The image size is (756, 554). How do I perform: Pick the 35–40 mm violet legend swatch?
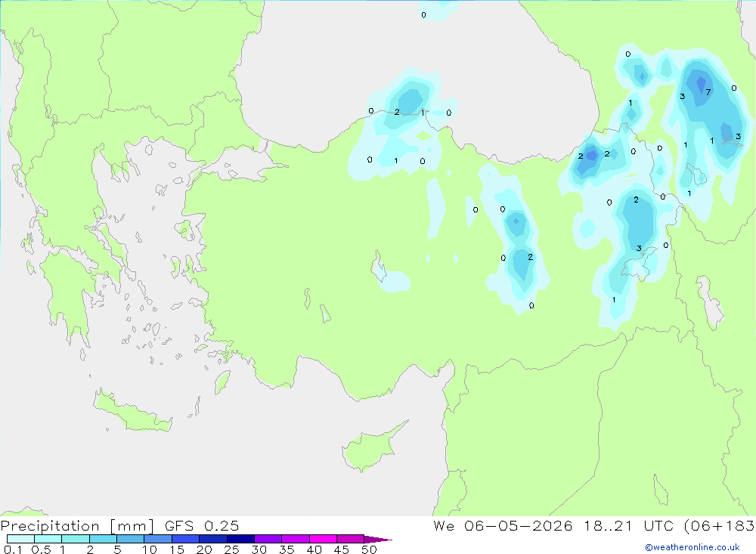(296, 539)
